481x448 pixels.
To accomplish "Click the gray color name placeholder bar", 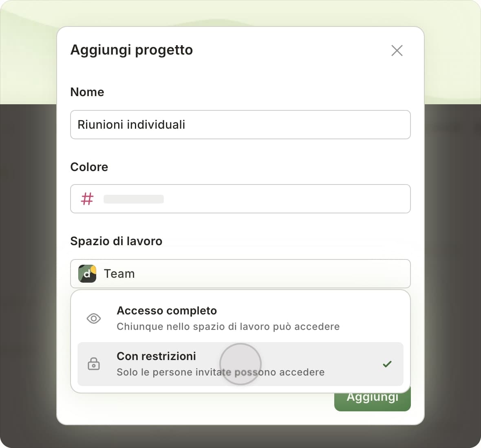I will (x=133, y=199).
